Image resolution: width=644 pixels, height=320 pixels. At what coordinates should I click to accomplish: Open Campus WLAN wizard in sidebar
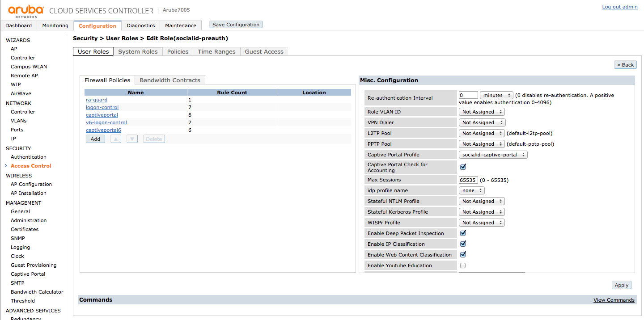29,67
